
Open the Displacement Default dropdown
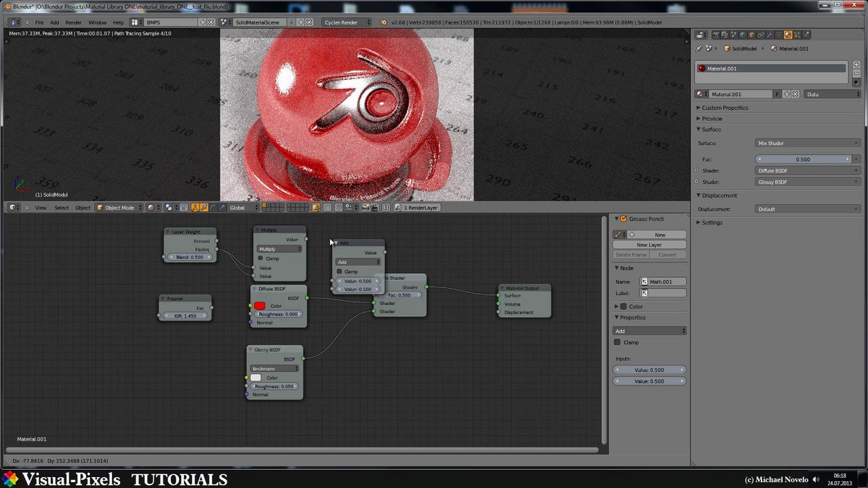point(808,209)
